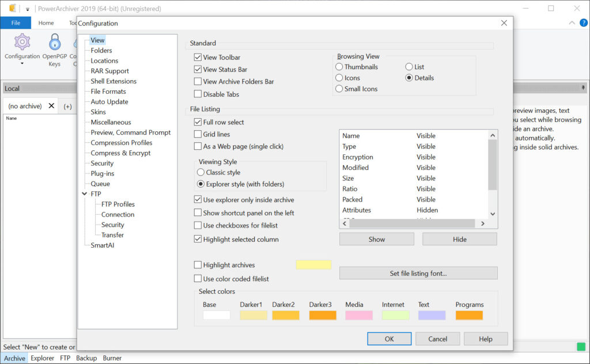Change the Programs orange color swatch
Viewport: 590px width, 364px height.
click(x=469, y=315)
